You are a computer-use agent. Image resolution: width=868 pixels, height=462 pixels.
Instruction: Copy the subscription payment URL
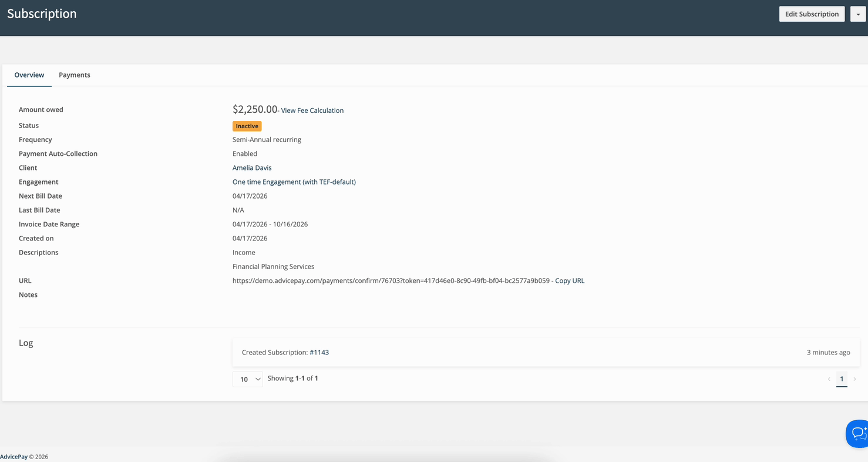[570, 280]
